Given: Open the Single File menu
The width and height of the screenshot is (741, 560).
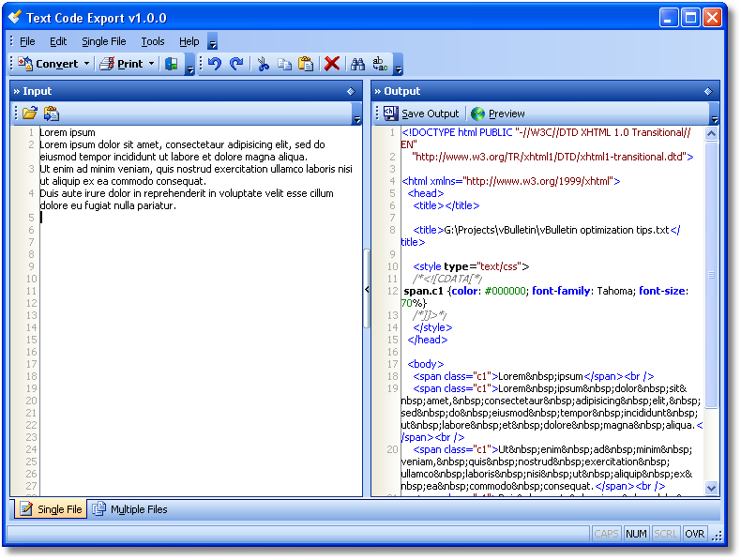Looking at the screenshot, I should [104, 41].
